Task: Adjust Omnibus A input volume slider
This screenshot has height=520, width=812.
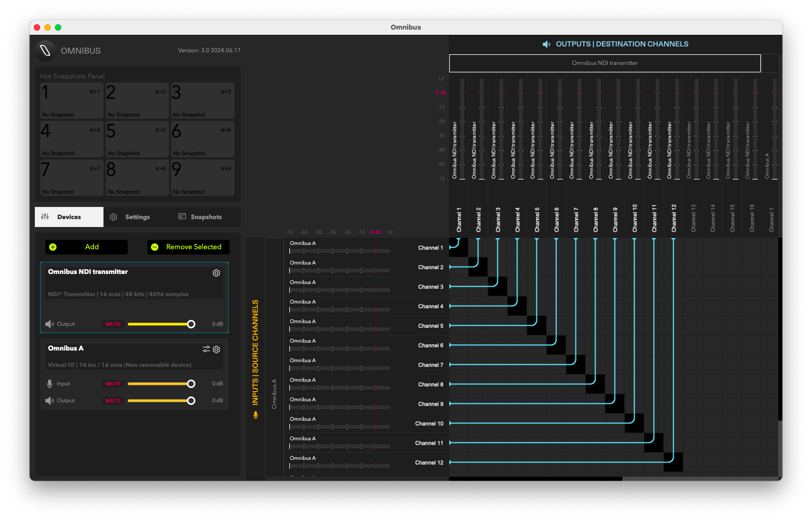Action: click(x=162, y=384)
